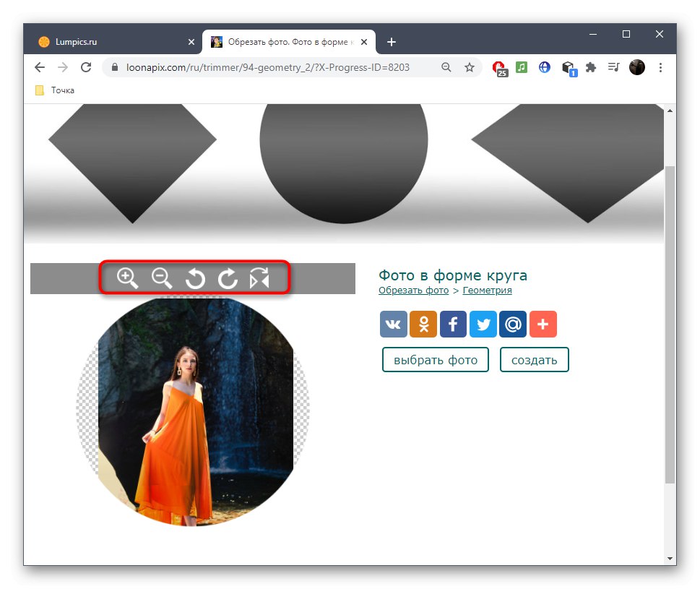Share via Twitter icon

[x=483, y=324]
